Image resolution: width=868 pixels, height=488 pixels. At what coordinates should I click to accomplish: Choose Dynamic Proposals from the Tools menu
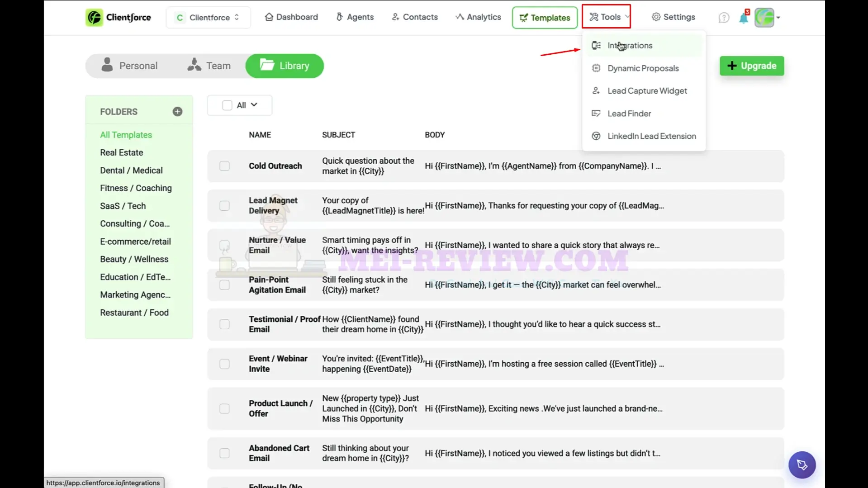click(x=644, y=68)
